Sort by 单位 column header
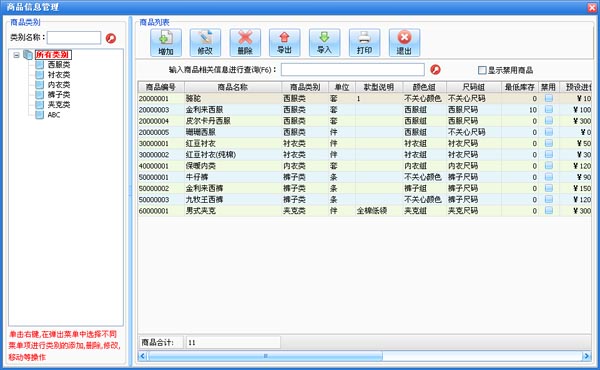The height and width of the screenshot is (370, 600). pyautogui.click(x=342, y=87)
